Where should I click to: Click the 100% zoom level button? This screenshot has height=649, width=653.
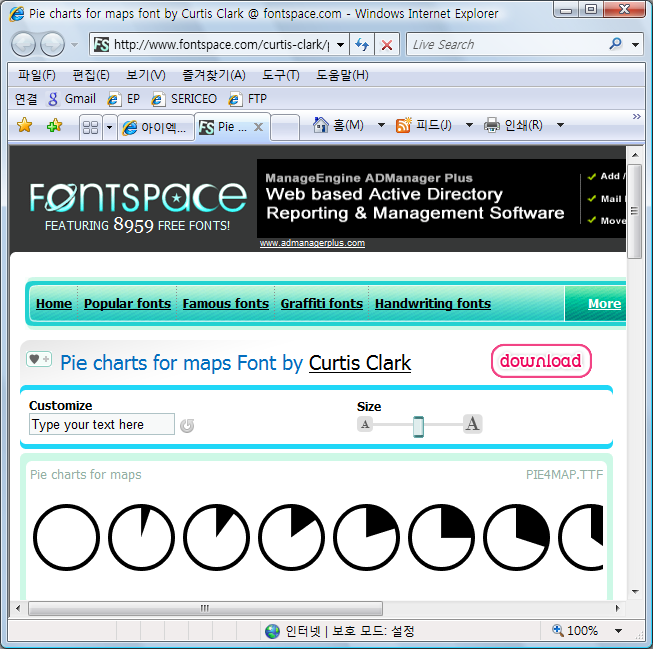click(x=576, y=631)
